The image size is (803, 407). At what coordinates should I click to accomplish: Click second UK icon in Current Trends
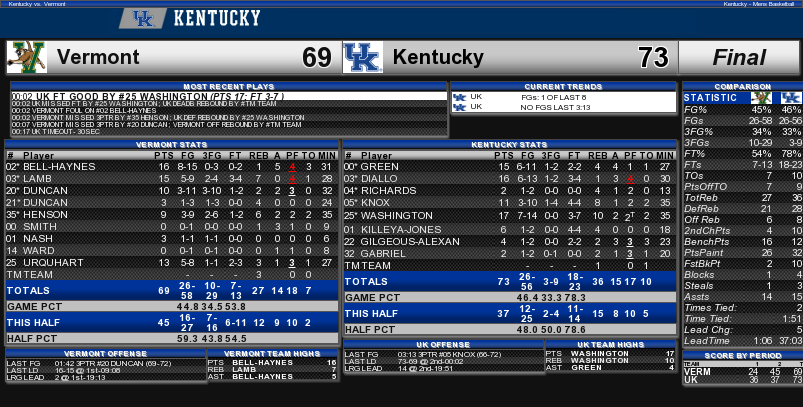pyautogui.click(x=459, y=106)
